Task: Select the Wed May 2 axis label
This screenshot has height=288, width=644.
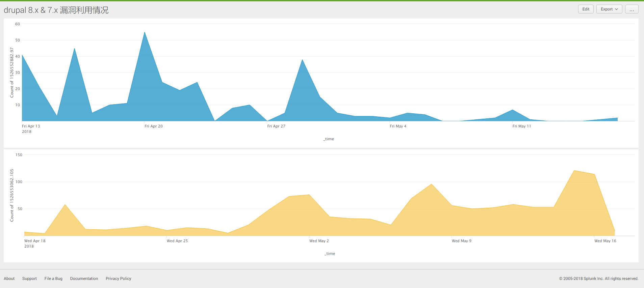Action: (x=319, y=241)
